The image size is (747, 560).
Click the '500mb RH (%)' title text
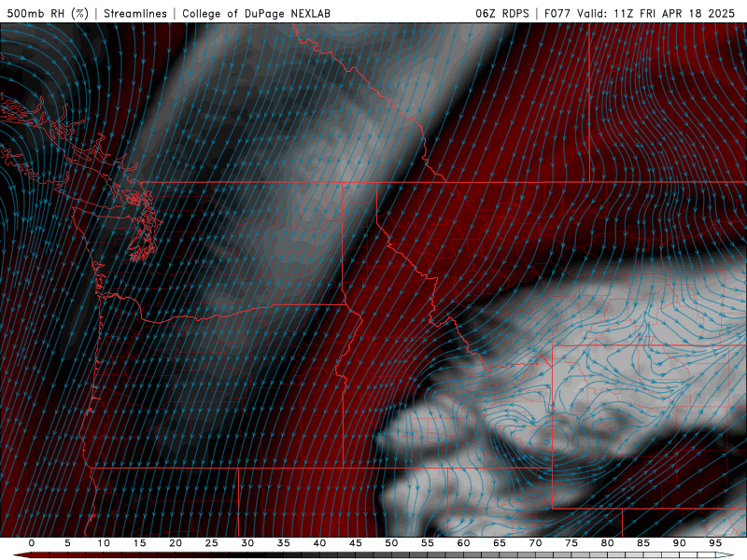pyautogui.click(x=48, y=13)
